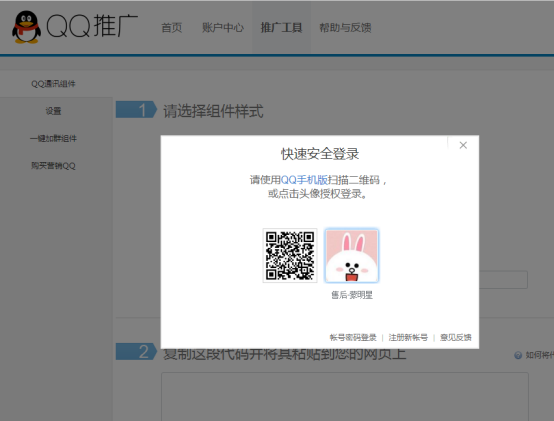Viewport: 554px width, 421px height.
Task: Open the 帮助与反馈 nav item
Action: point(345,28)
